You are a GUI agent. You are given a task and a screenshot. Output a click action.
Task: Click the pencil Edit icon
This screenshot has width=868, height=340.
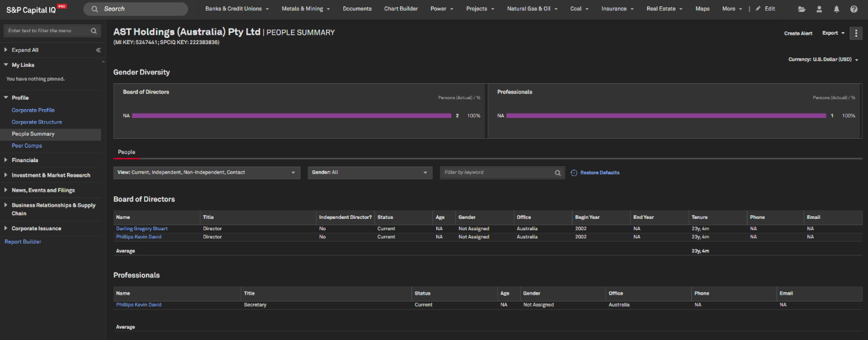click(x=758, y=9)
